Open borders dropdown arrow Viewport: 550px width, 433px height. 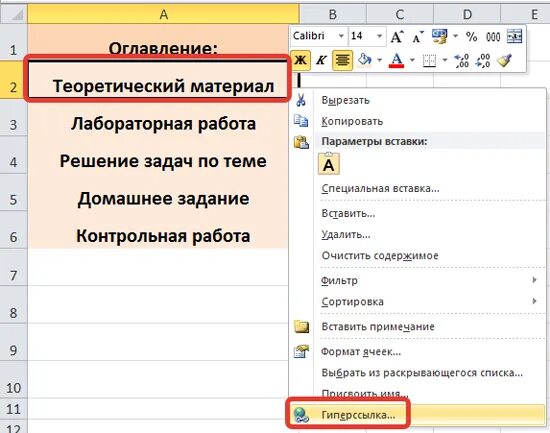445,60
